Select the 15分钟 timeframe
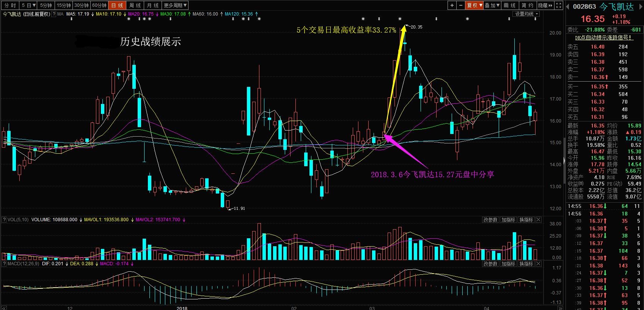 click(64, 5)
